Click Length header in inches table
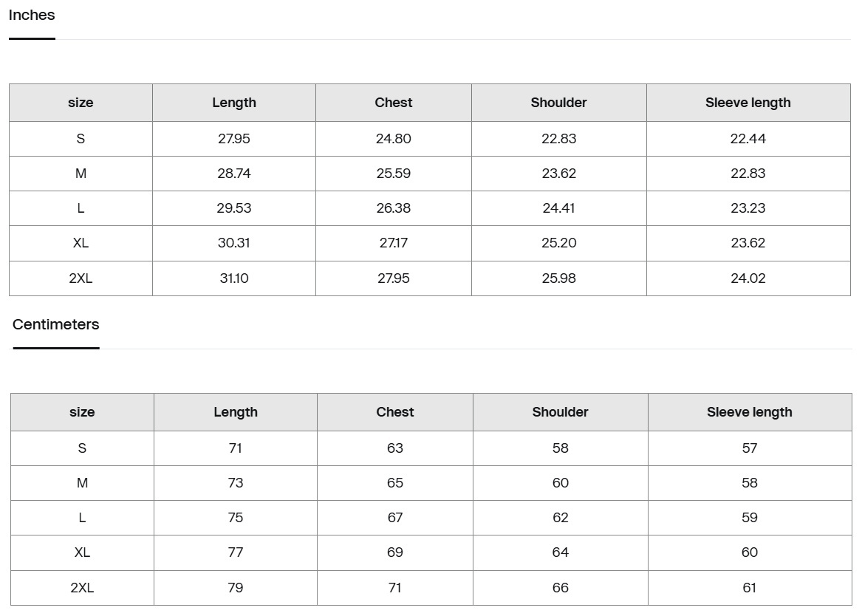 (234, 103)
